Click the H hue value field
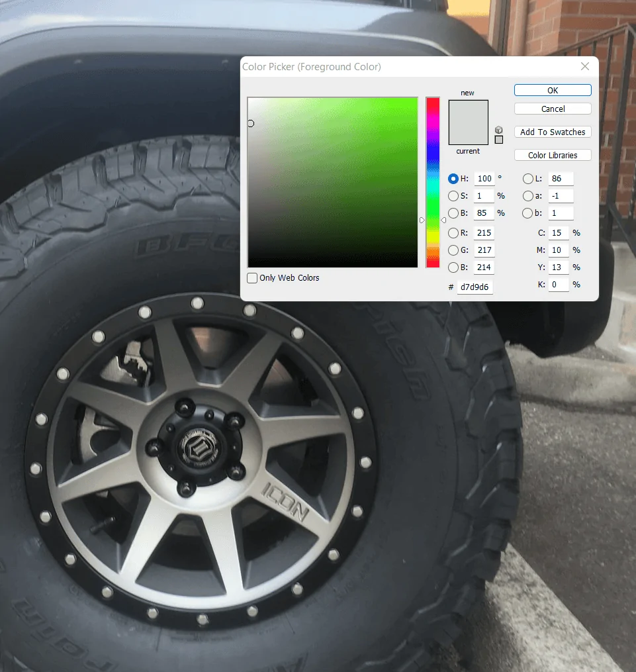 tap(484, 179)
